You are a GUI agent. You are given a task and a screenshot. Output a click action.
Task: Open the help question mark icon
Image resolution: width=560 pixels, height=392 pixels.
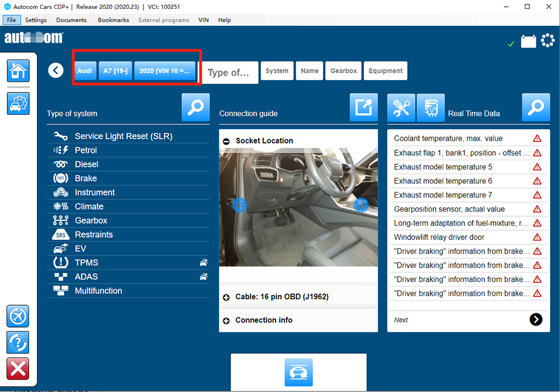(18, 342)
